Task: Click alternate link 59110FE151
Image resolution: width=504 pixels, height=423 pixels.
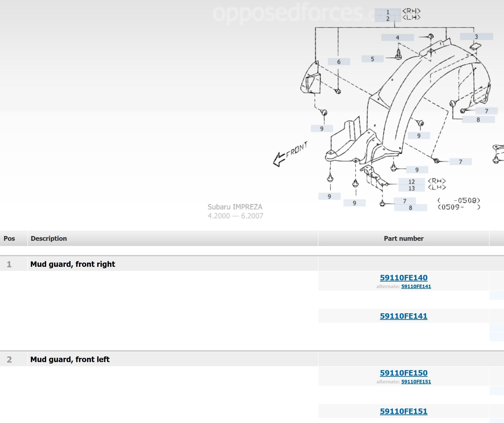Action: coord(416,382)
